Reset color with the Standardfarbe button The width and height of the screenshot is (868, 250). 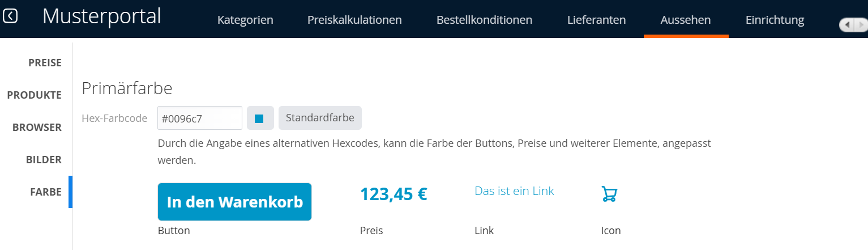click(x=320, y=118)
